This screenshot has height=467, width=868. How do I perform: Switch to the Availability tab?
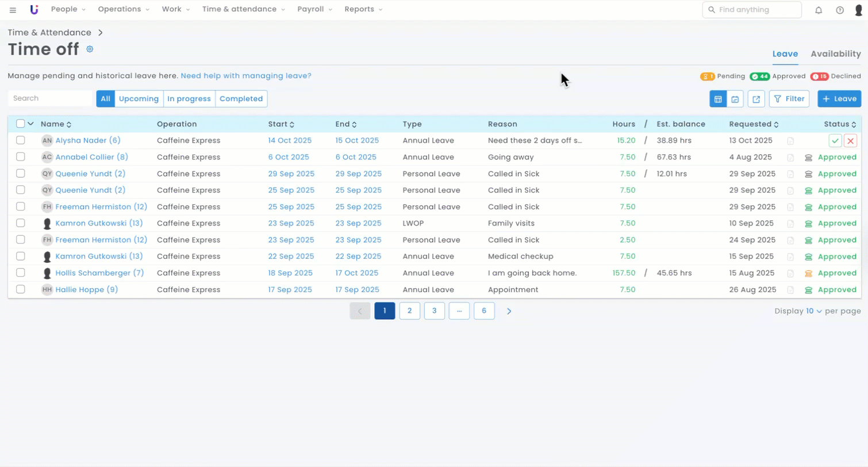click(835, 54)
